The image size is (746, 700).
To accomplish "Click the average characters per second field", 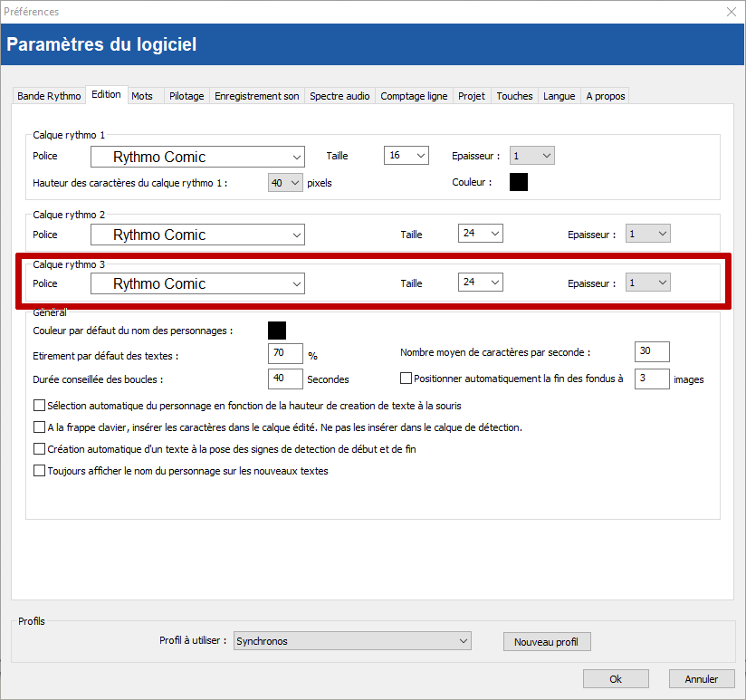I will pos(652,351).
